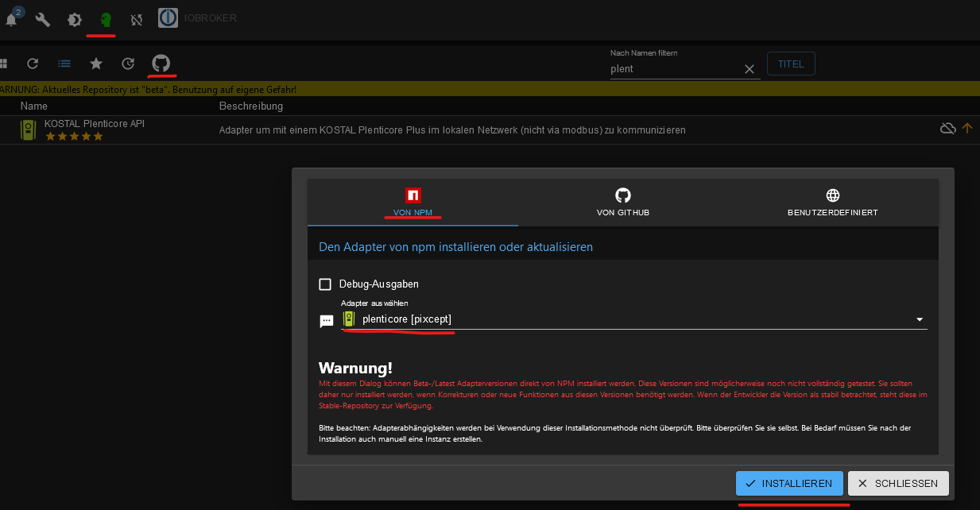Click the clock-arrow update filter icon
Viewport: 980px width, 510px height.
pos(128,64)
